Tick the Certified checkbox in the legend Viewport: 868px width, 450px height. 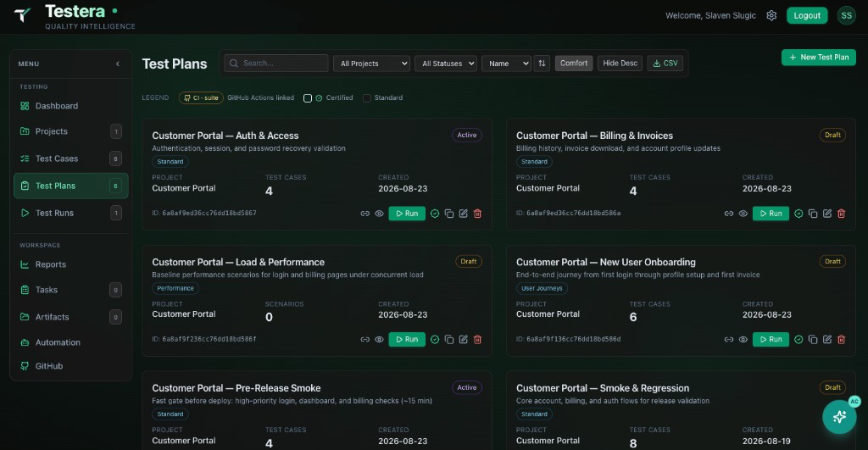[307, 98]
